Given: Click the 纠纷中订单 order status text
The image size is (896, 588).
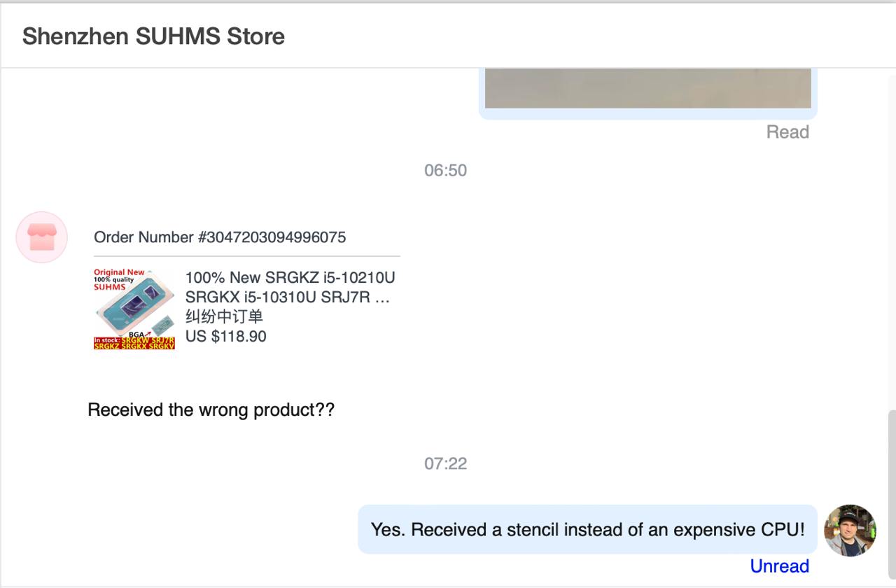Looking at the screenshot, I should (224, 317).
